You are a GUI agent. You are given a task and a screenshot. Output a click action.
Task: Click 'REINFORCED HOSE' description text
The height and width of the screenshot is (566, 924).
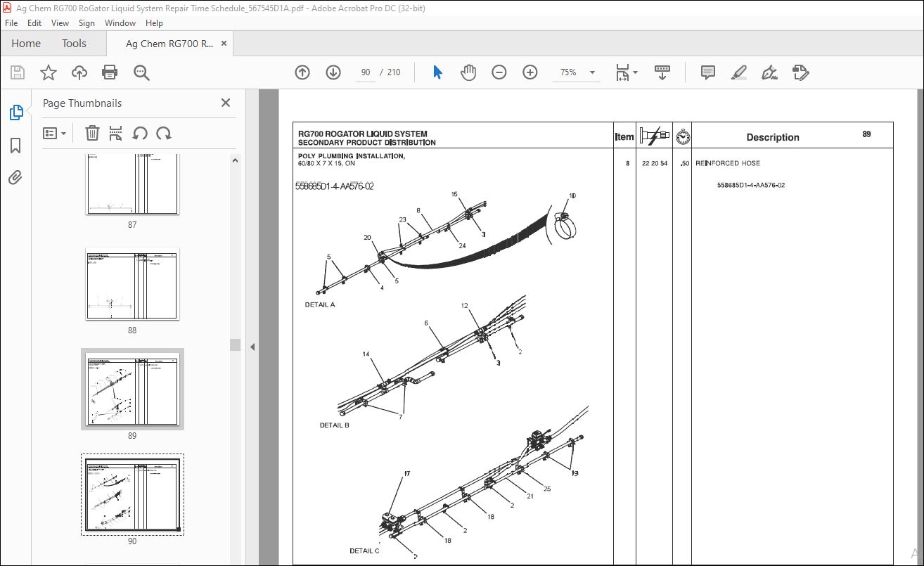tap(728, 163)
